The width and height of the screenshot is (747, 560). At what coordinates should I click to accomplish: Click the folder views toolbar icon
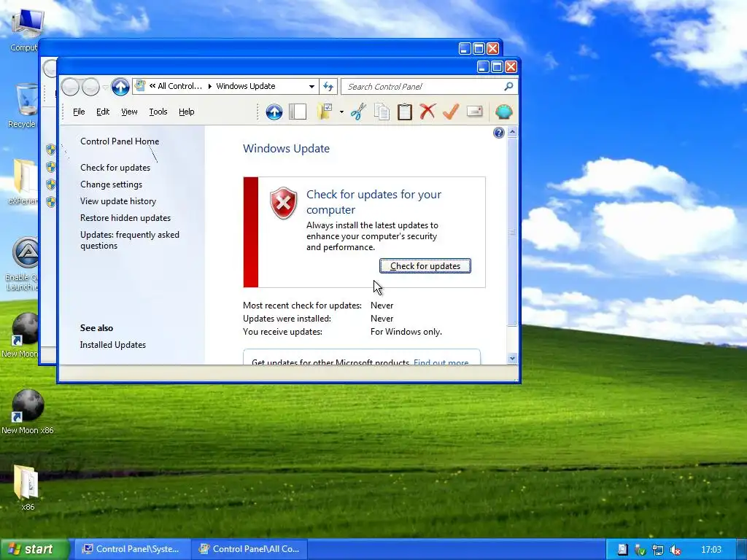click(325, 112)
